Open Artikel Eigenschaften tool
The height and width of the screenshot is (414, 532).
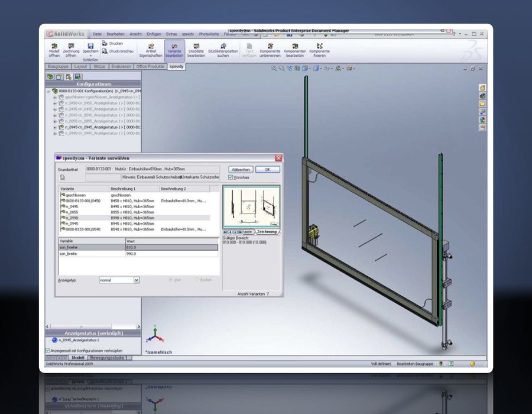151,50
